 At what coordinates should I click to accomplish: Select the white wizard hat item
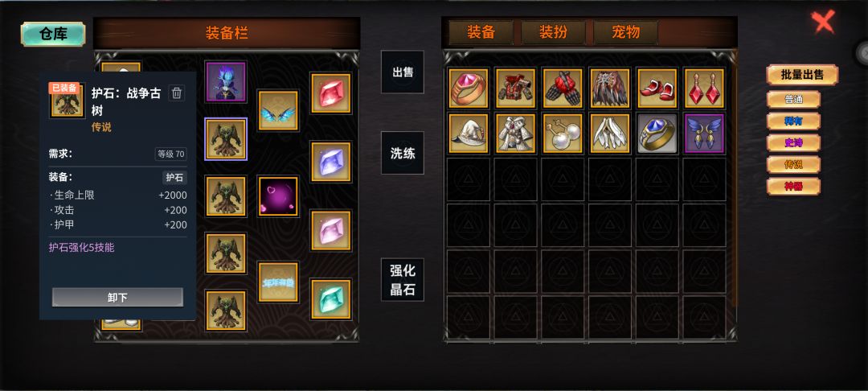click(x=469, y=134)
